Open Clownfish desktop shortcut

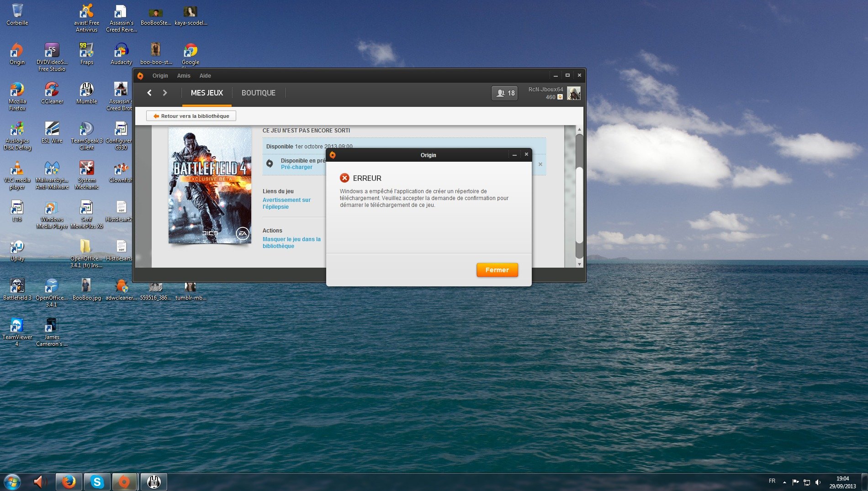[x=121, y=172]
